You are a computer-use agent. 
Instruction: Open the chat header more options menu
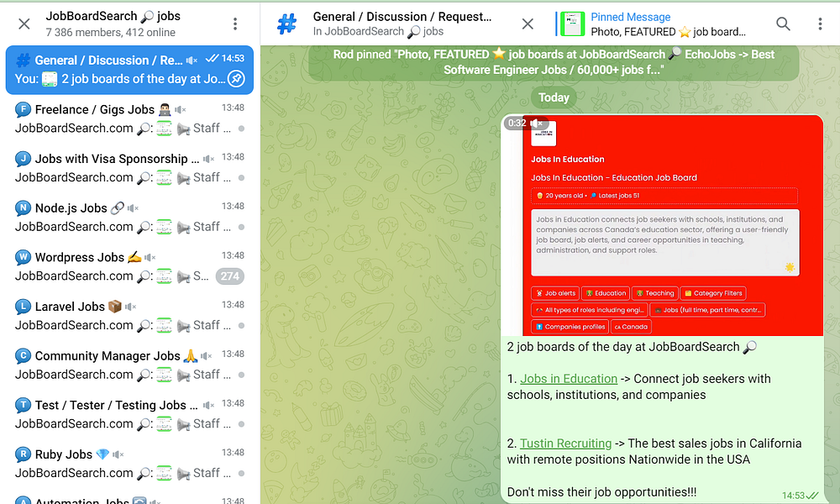pyautogui.click(x=820, y=24)
